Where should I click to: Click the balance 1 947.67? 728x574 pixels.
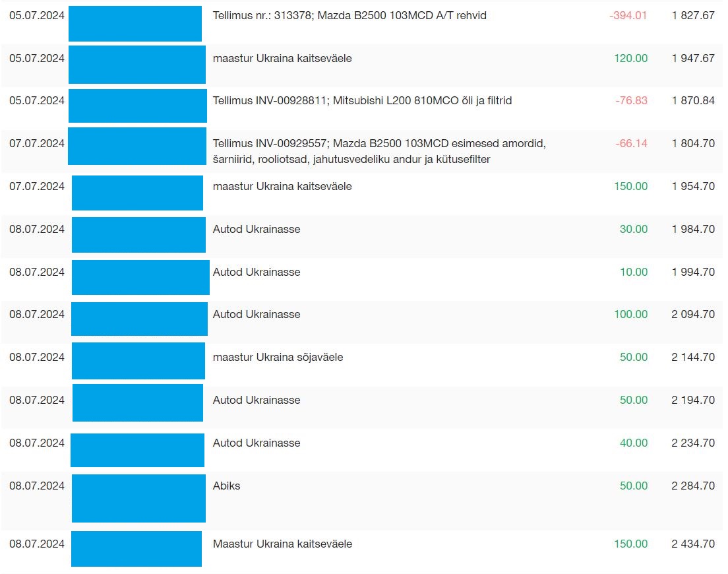[x=693, y=58]
